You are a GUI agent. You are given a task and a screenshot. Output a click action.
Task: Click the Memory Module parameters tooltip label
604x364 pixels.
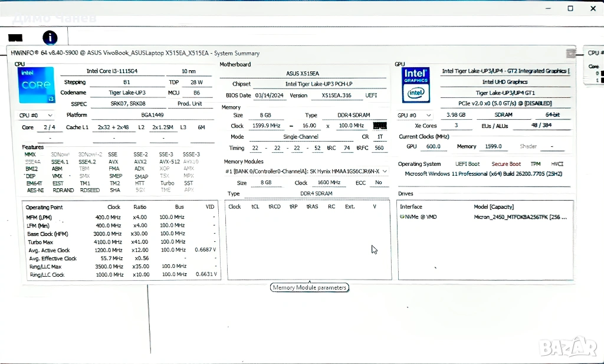309,288
